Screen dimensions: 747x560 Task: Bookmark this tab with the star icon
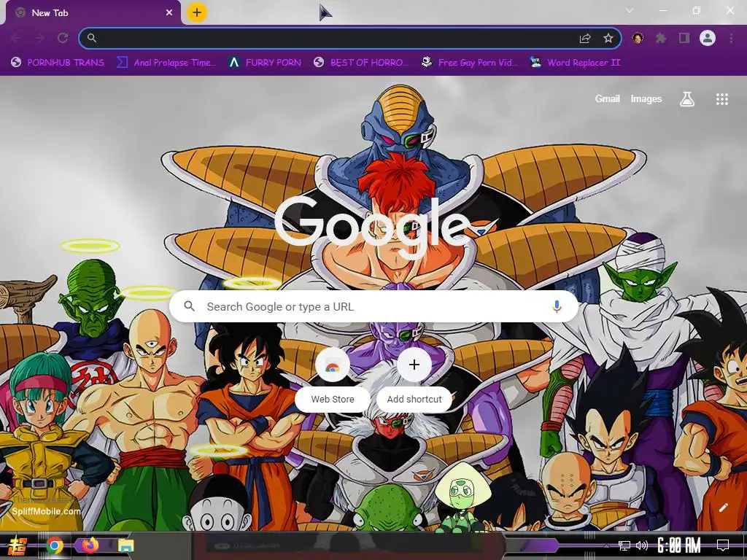pos(608,38)
